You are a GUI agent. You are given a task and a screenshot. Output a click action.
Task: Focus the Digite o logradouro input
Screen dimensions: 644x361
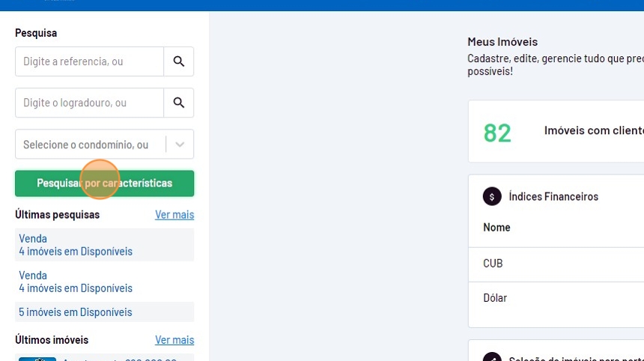coord(90,103)
